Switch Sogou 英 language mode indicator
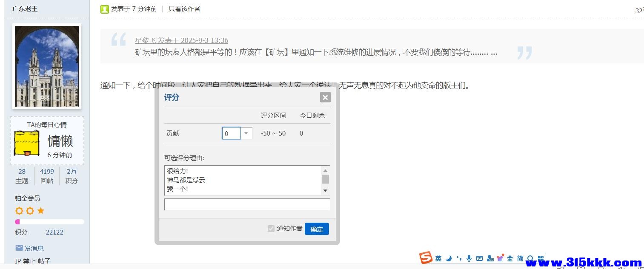 438,258
